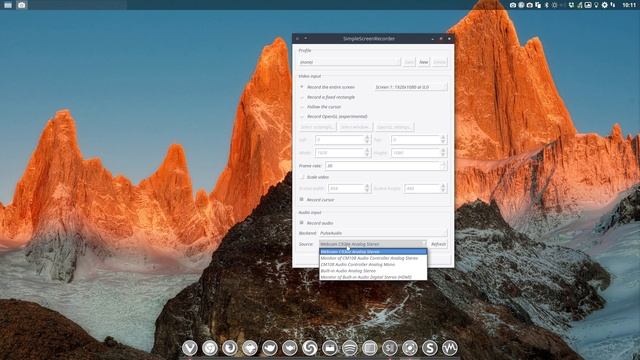Launch Spotify from the dock

point(350,348)
